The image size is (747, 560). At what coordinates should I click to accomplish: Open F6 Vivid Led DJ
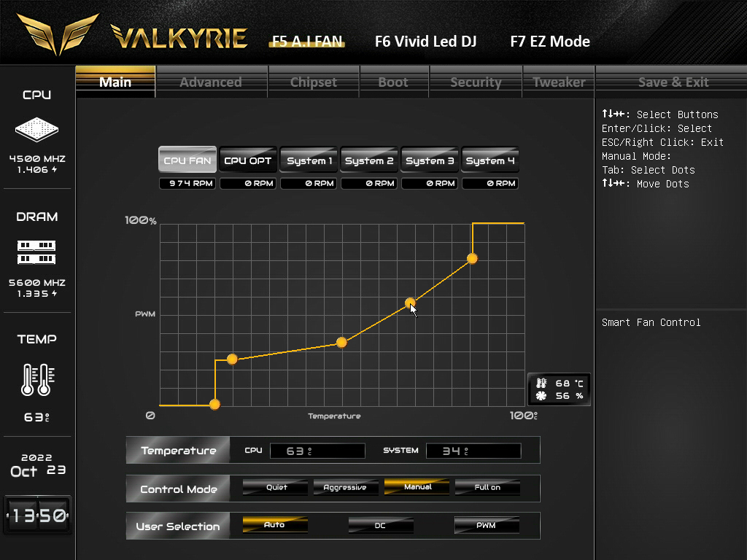[425, 42]
